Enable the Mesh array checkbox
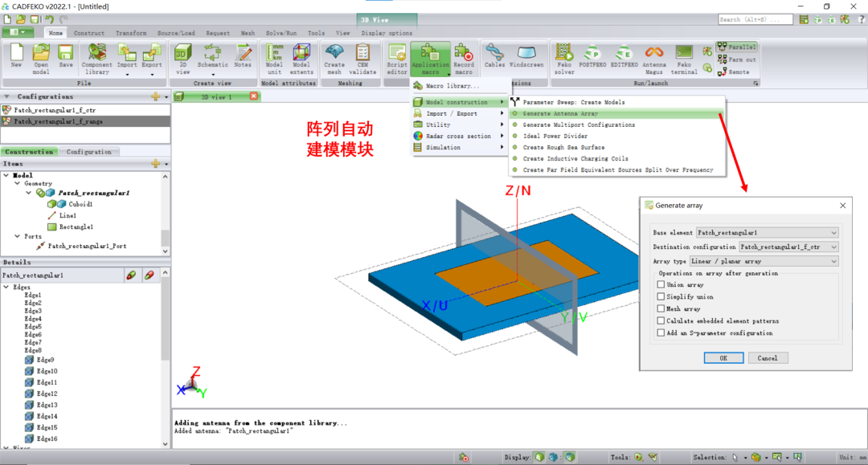Image resolution: width=868 pixels, height=465 pixels. click(661, 308)
